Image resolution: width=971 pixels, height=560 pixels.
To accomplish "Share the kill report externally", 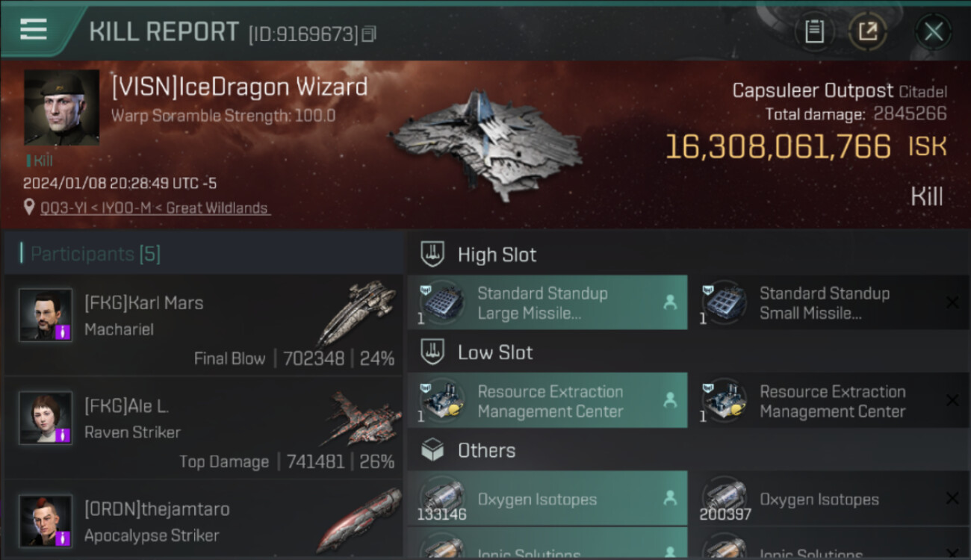I will pyautogui.click(x=867, y=32).
